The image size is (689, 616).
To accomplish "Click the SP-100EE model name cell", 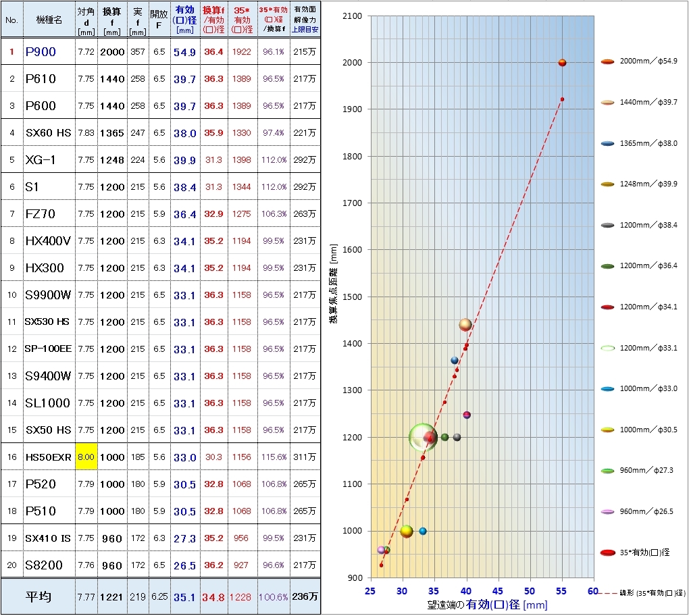I will [x=49, y=349].
